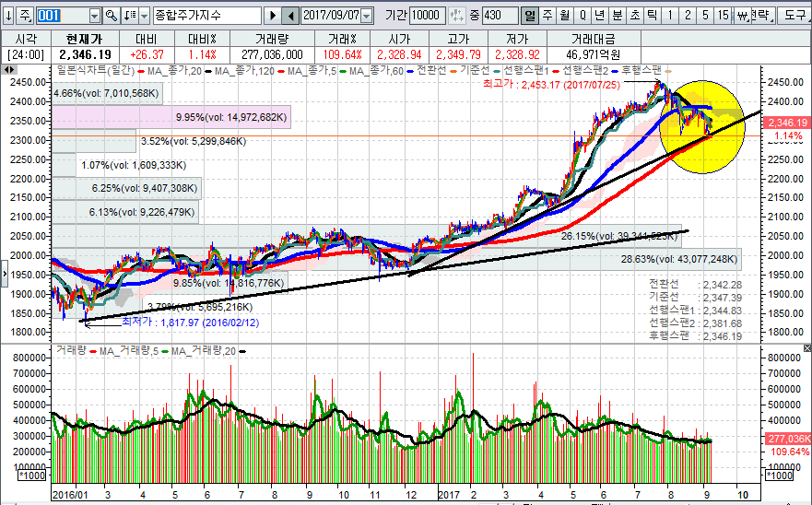Image resolution: width=812 pixels, height=505 pixels.
Task: Open the date 2017/09/07 dropdown
Action: 366,16
